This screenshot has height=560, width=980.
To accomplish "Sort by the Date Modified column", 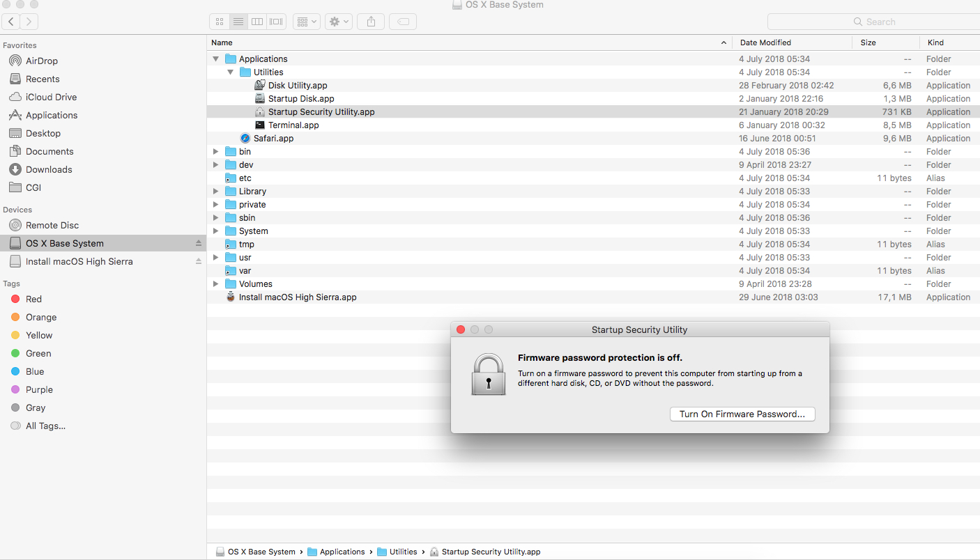I will point(793,42).
